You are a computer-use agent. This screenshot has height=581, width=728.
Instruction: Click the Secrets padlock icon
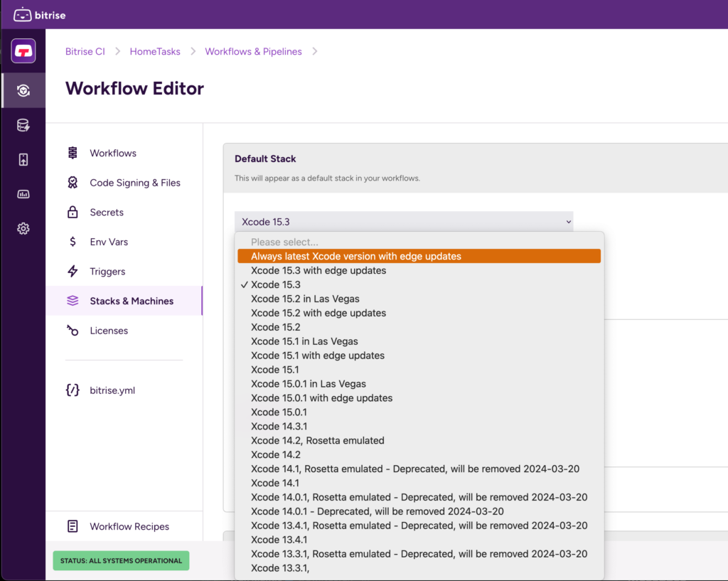73,212
